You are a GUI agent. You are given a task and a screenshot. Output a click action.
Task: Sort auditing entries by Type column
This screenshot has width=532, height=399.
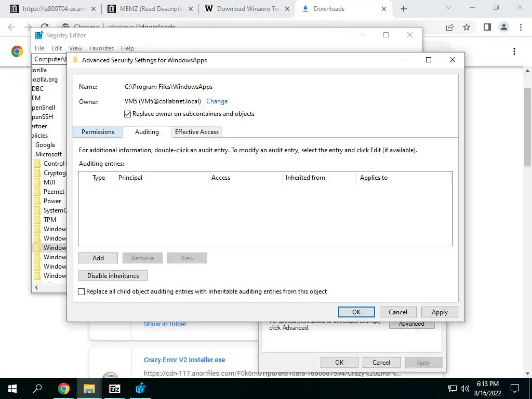(102, 178)
